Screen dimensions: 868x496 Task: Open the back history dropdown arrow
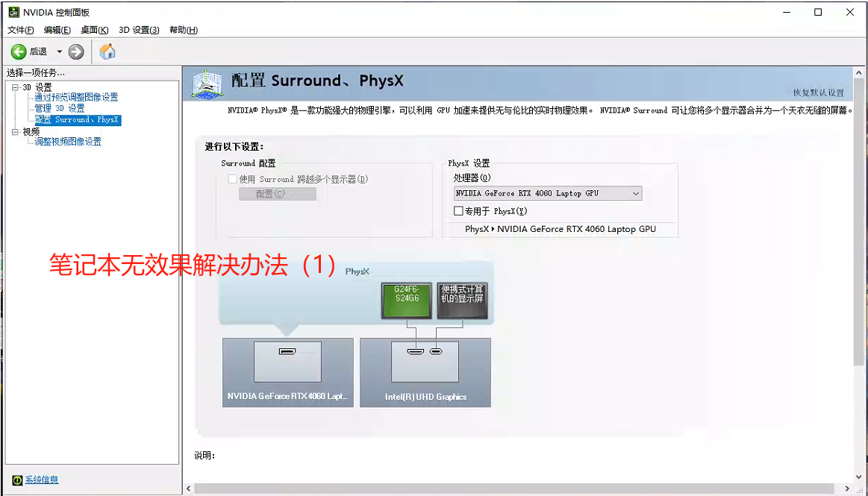59,51
